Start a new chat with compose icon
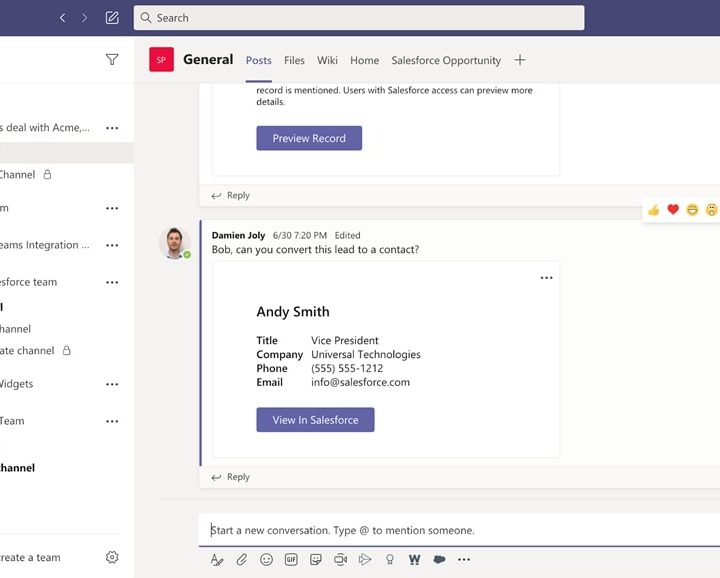720x578 pixels. tap(112, 18)
